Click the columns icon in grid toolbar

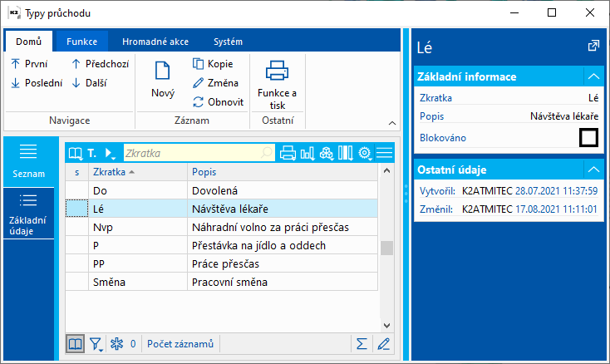coord(345,153)
